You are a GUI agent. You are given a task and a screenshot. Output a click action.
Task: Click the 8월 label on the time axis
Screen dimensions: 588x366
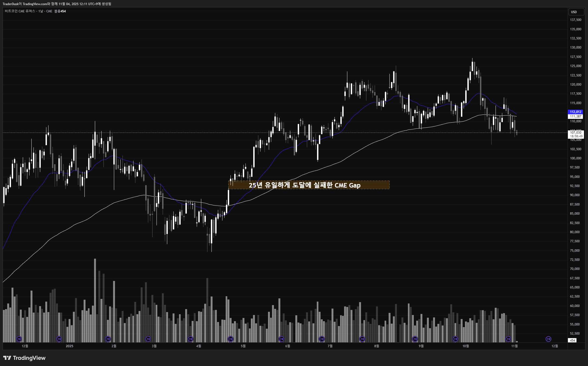coord(377,346)
